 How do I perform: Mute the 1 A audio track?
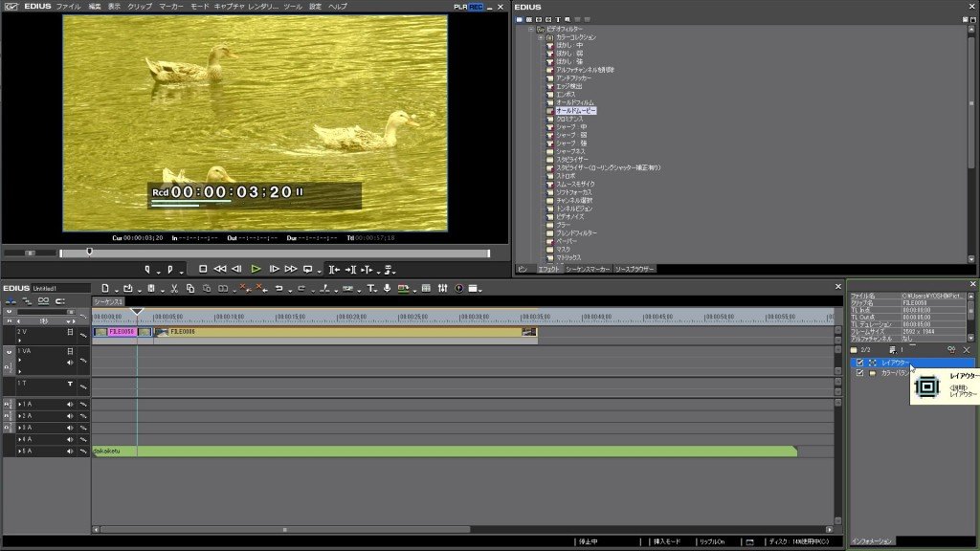[x=70, y=405]
